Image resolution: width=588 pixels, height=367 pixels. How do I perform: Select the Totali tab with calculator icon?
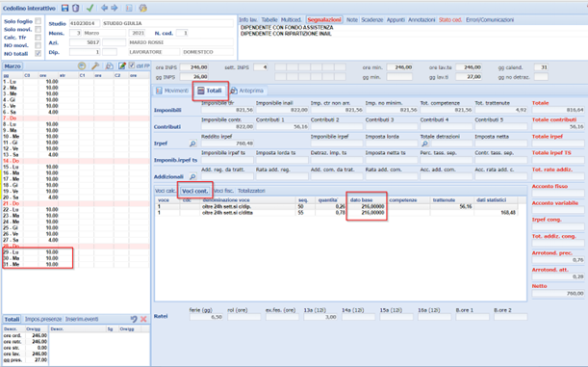[x=210, y=91]
